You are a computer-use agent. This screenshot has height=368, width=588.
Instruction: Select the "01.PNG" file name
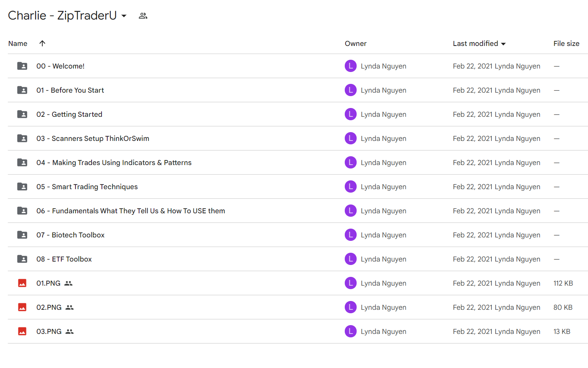click(x=48, y=283)
